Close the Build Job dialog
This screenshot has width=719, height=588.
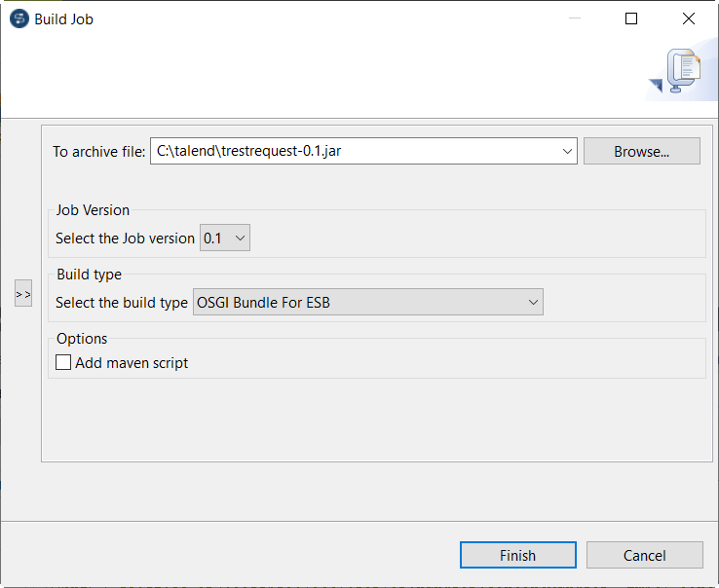point(689,18)
